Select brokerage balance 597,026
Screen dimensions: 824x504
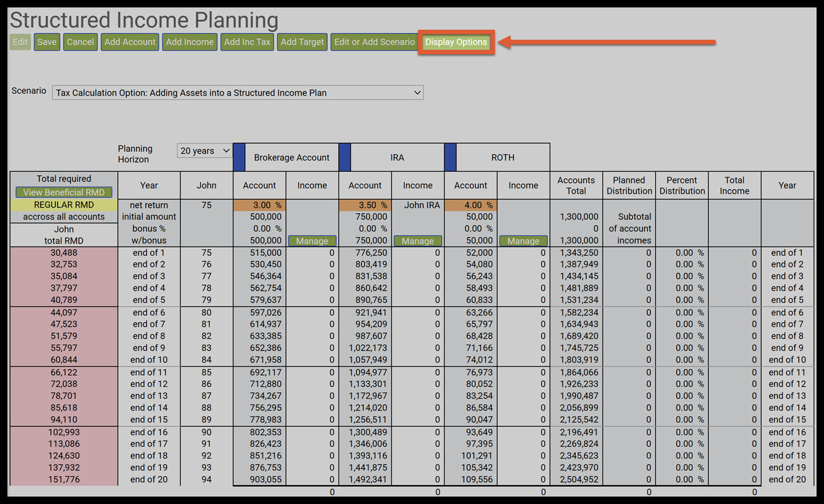click(266, 313)
